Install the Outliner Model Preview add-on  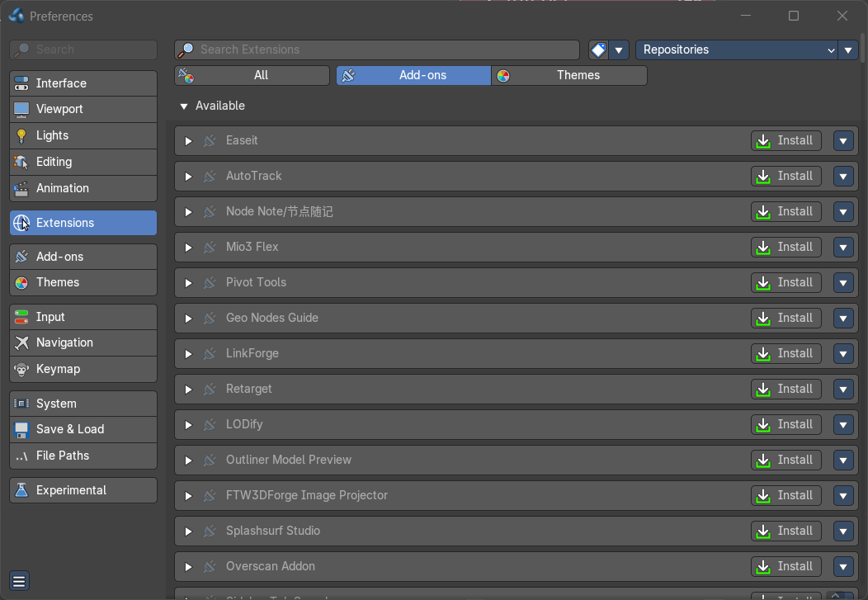(x=786, y=460)
